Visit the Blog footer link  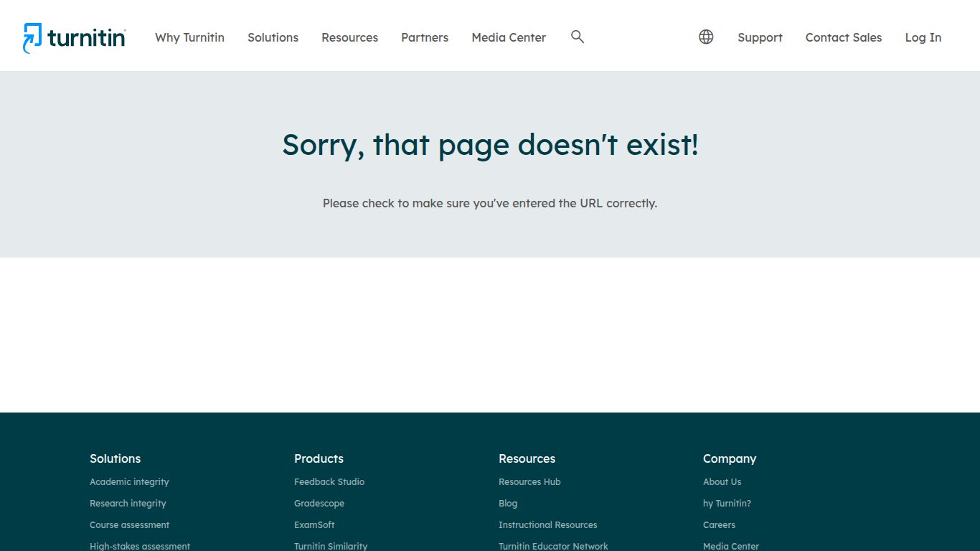[508, 504]
